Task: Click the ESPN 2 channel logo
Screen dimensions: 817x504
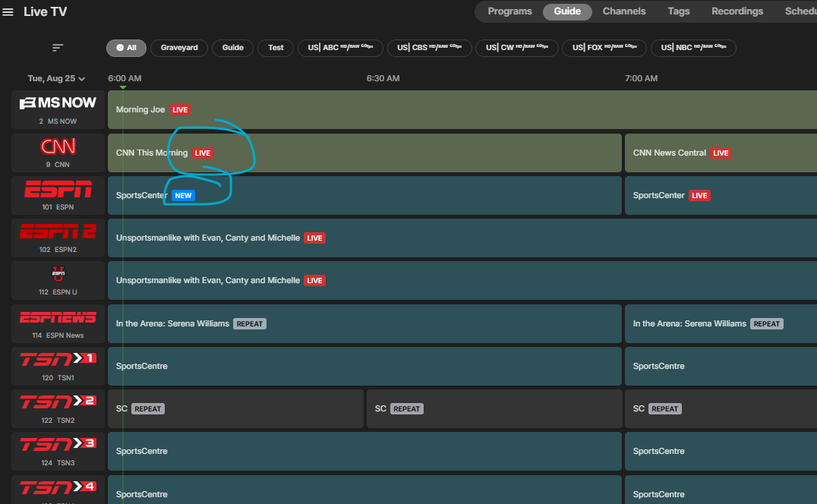Action: click(58, 232)
